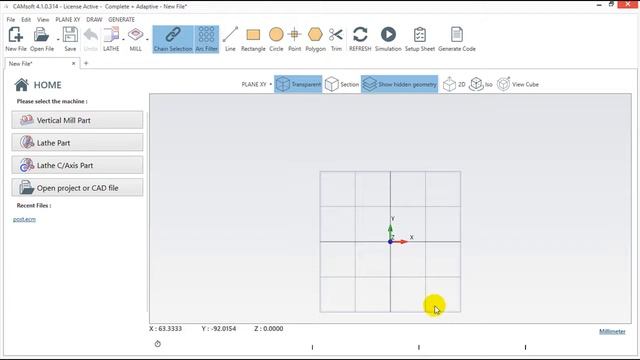Image resolution: width=640 pixels, height=360 pixels.
Task: Toggle the View Cube
Action: pos(518,84)
